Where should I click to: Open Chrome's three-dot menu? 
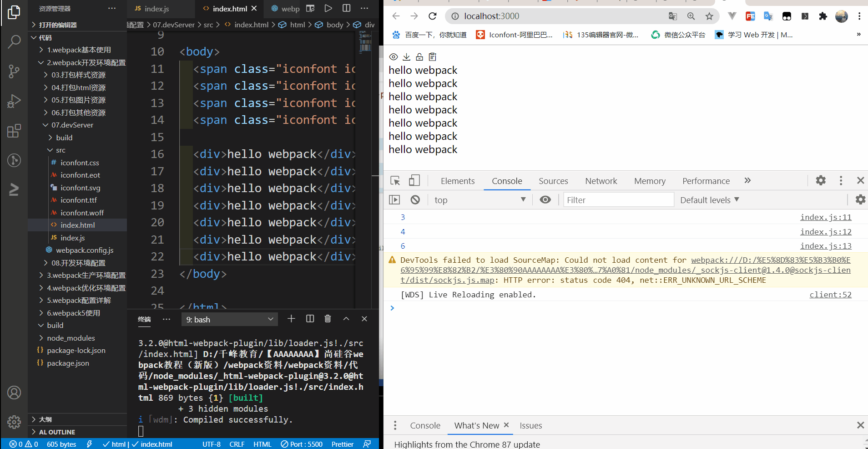[859, 16]
